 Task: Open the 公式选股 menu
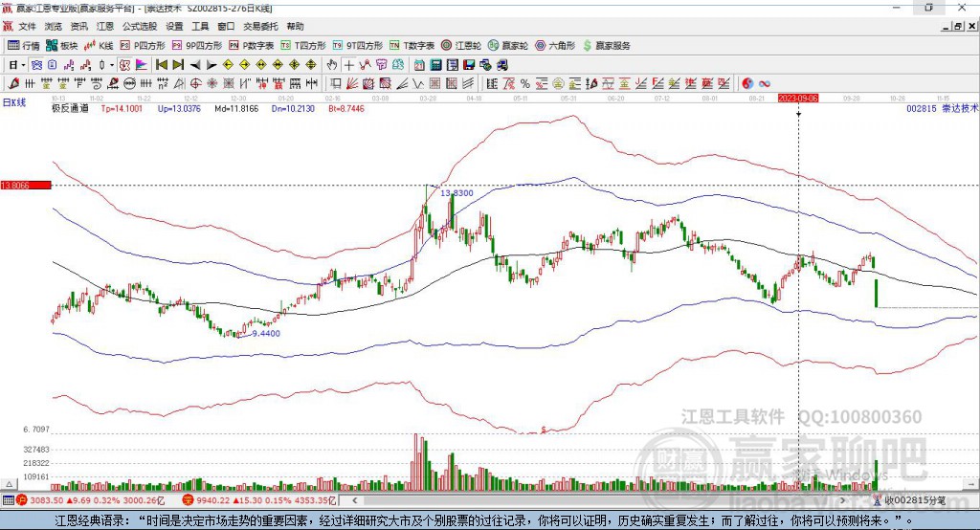[x=140, y=26]
